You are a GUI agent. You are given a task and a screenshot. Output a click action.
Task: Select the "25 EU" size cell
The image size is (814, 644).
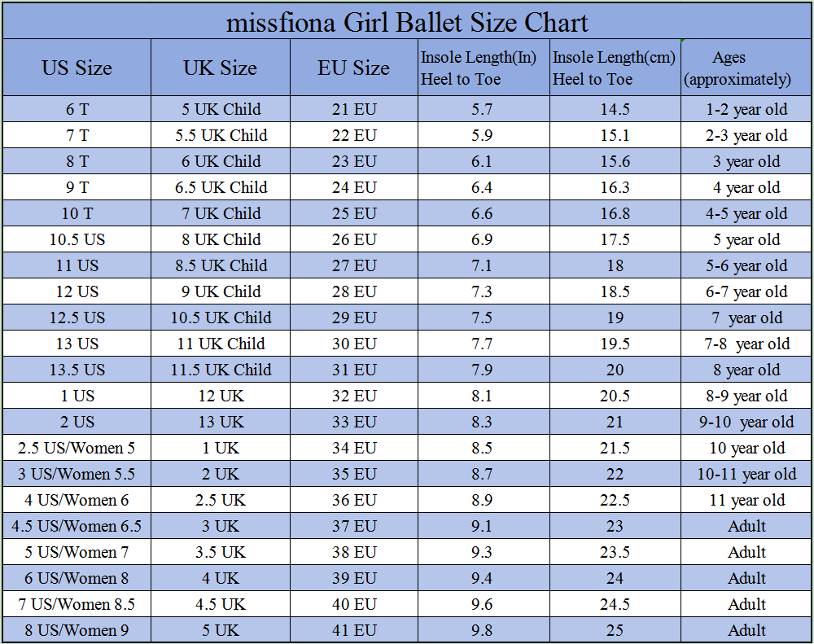(x=354, y=214)
